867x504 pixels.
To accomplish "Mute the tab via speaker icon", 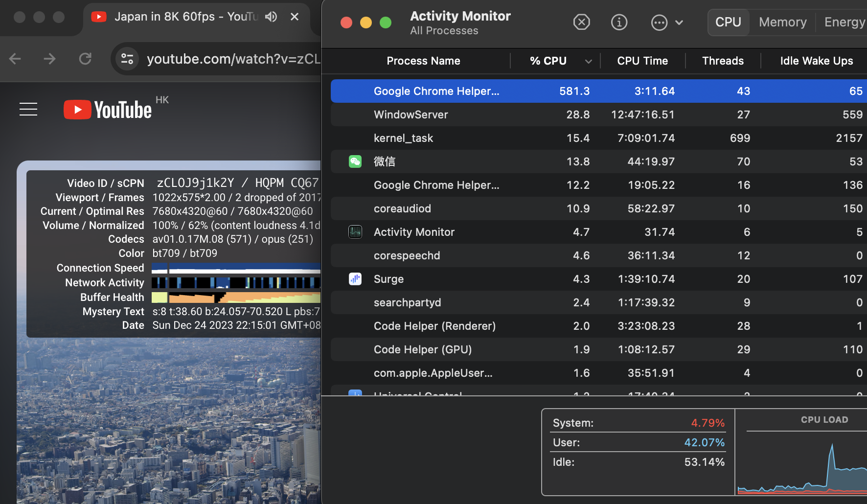I will point(271,17).
